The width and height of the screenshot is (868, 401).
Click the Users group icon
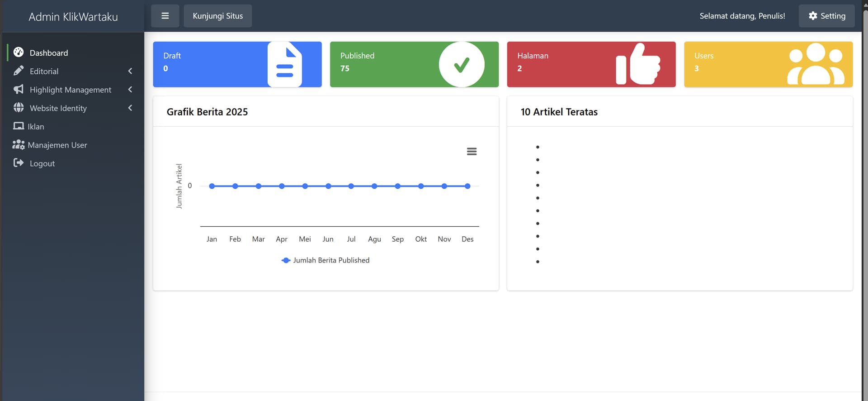coord(815,64)
